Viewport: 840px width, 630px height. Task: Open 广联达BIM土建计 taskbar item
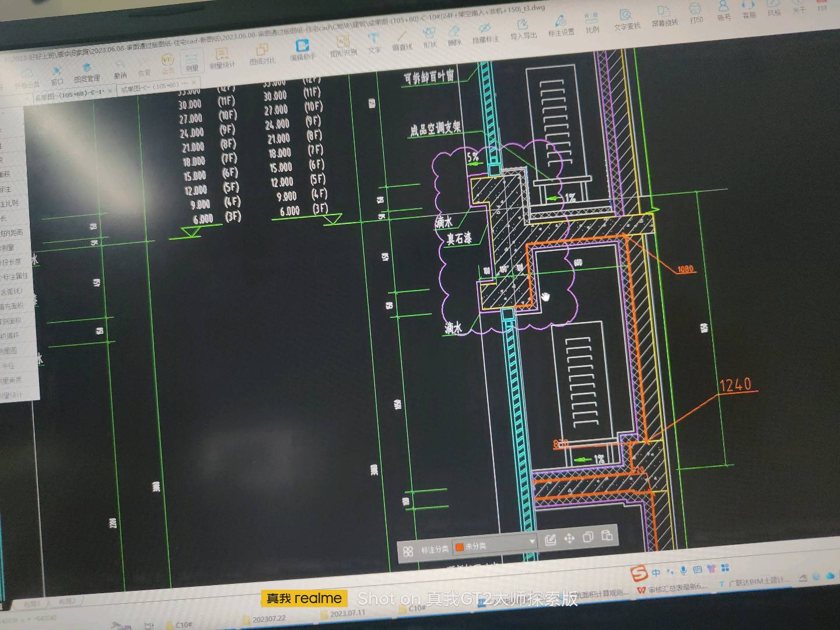tap(754, 582)
